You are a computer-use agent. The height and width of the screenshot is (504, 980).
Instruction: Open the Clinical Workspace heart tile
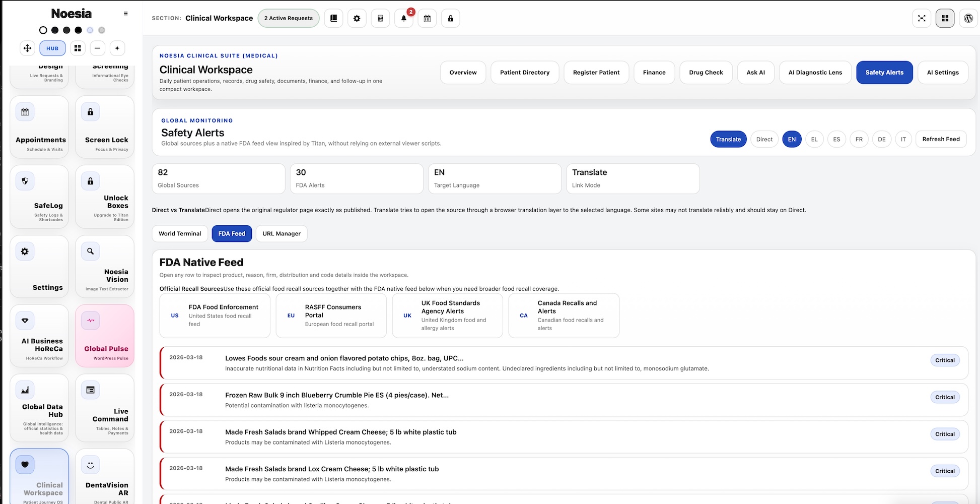coord(39,476)
